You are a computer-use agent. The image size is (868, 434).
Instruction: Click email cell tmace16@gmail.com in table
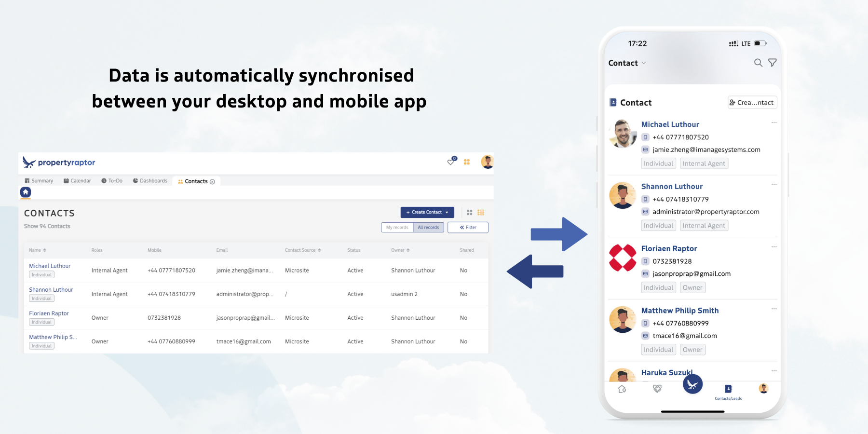click(244, 341)
